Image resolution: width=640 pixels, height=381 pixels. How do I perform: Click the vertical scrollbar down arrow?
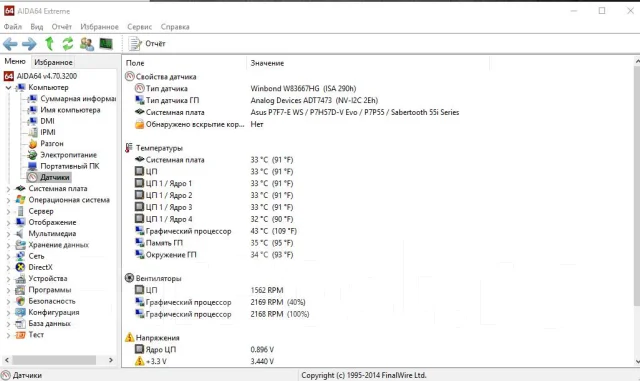click(x=637, y=361)
